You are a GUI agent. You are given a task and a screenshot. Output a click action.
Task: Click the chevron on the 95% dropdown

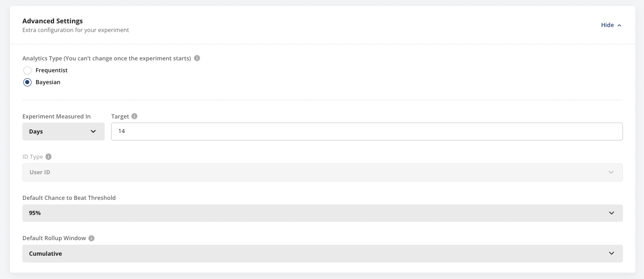coord(612,213)
